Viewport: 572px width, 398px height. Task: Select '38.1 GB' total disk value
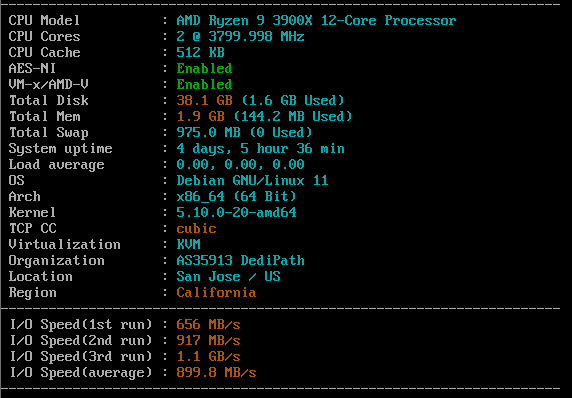tap(204, 100)
